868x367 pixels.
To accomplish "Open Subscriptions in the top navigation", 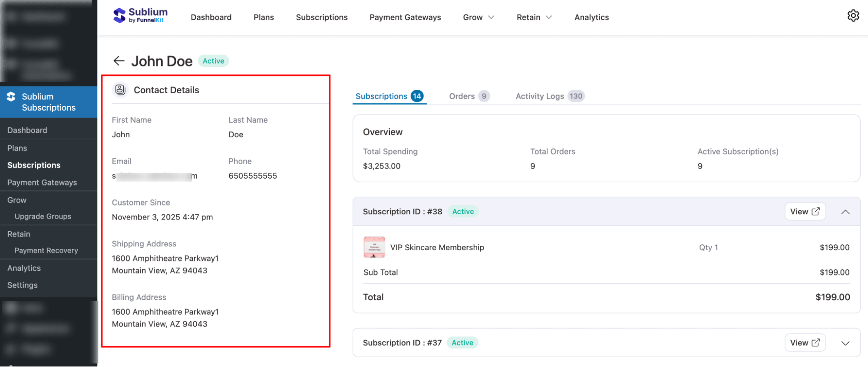I will tap(322, 17).
